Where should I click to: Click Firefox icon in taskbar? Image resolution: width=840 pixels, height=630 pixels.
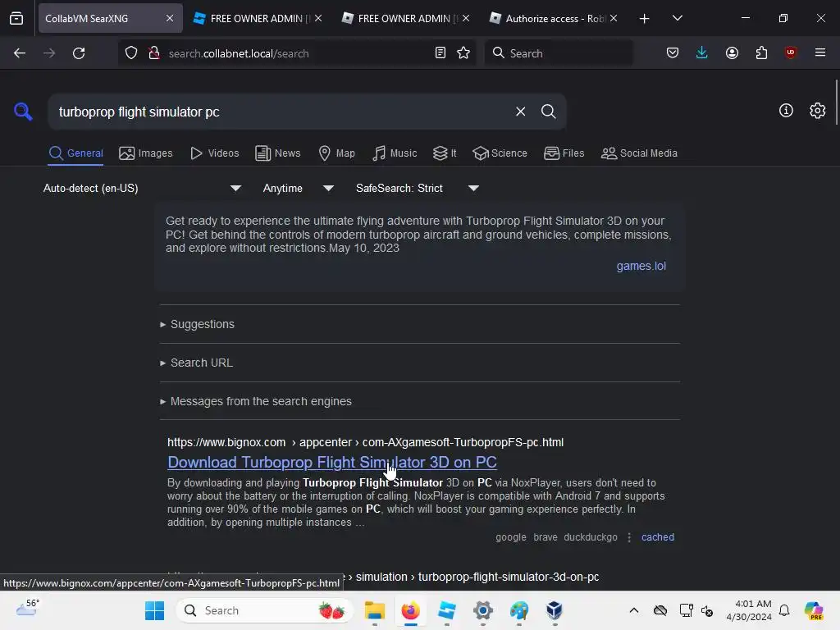point(410,610)
